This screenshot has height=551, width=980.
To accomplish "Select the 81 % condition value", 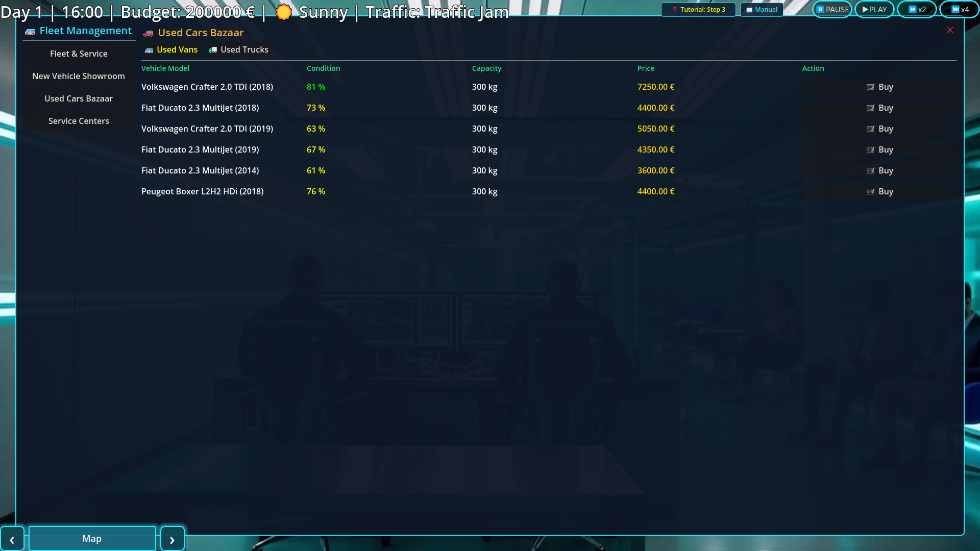I will pos(316,87).
